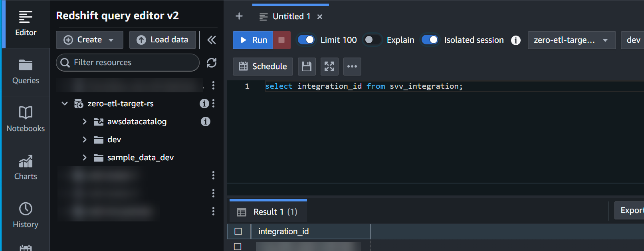The image size is (644, 251).
Task: Expand the sample_data_dev node
Action: (84, 157)
